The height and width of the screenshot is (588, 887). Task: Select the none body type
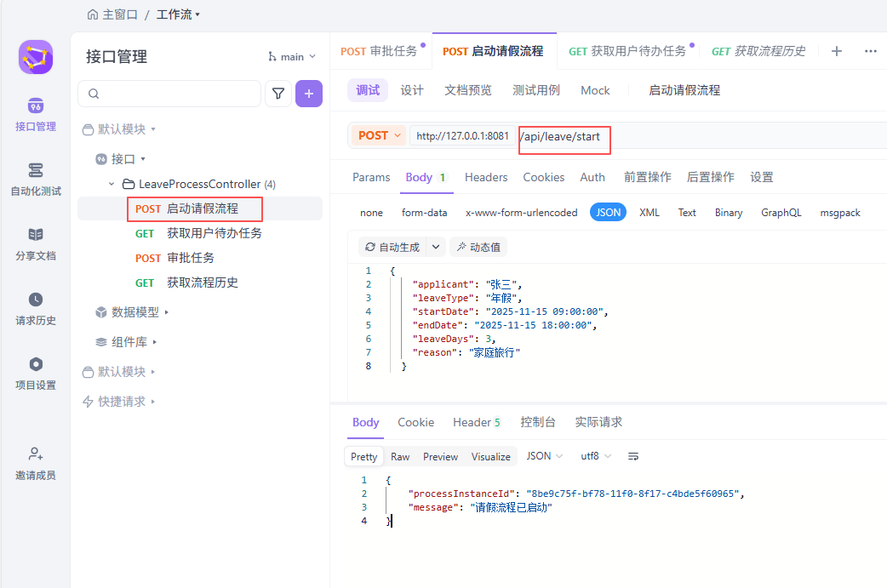[x=371, y=213]
